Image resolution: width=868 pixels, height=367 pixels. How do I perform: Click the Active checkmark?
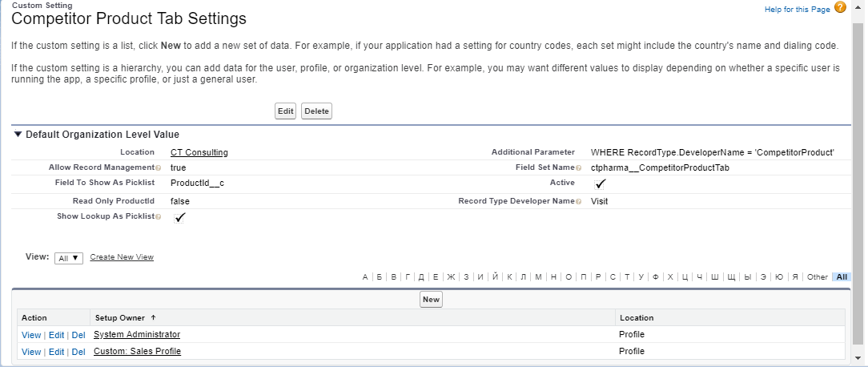pyautogui.click(x=601, y=184)
